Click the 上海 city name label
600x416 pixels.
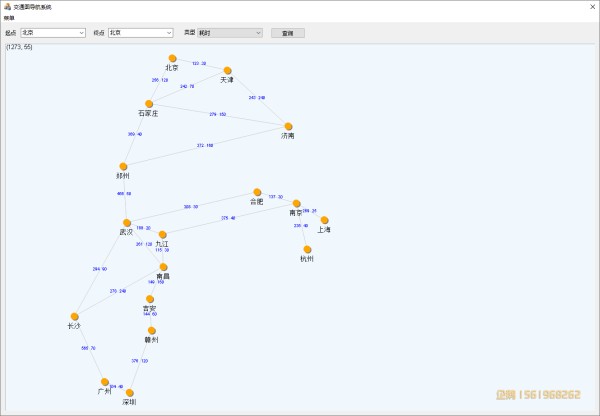click(x=324, y=230)
